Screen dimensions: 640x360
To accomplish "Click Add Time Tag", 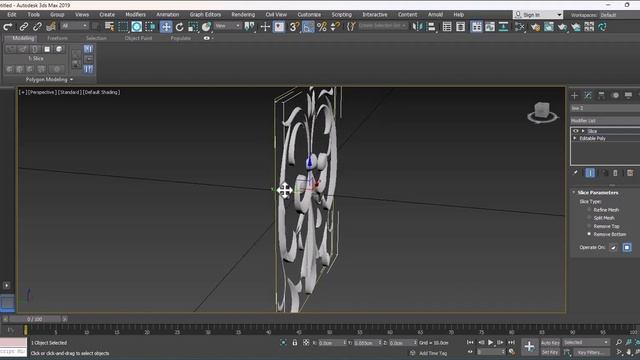I will [x=433, y=353].
